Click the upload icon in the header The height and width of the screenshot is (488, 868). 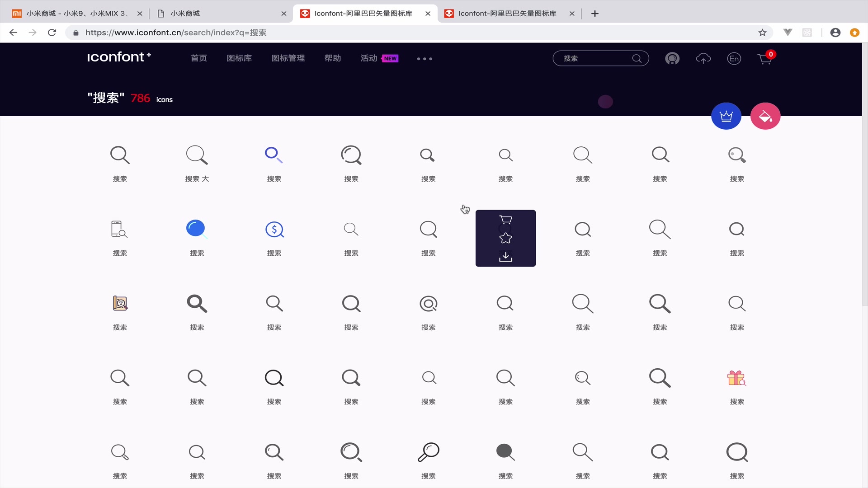(x=703, y=58)
